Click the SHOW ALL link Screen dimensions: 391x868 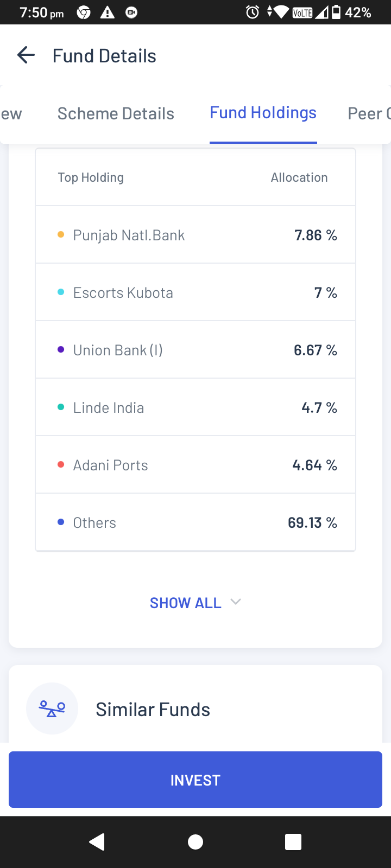click(x=186, y=603)
